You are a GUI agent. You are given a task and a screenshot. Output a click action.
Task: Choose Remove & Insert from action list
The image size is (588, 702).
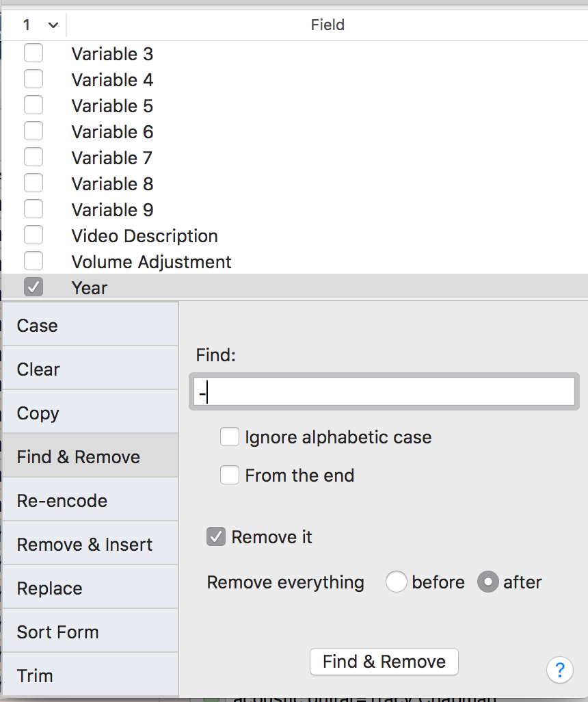point(90,545)
